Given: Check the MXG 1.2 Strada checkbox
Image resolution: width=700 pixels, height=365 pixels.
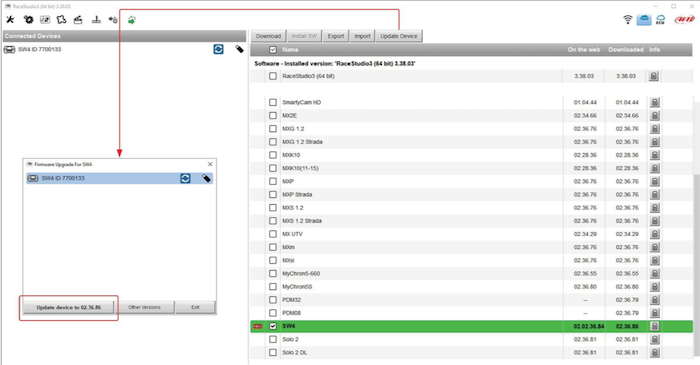Looking at the screenshot, I should (273, 142).
